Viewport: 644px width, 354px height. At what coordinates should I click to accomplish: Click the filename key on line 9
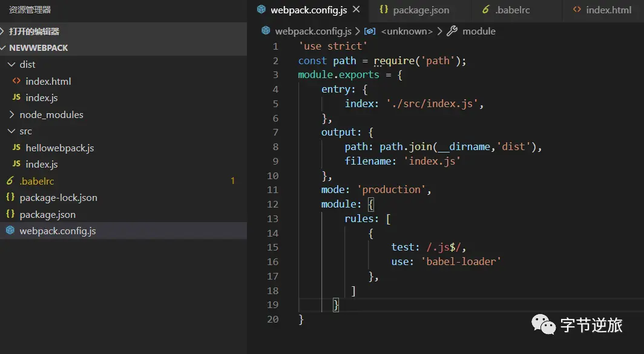pos(367,161)
